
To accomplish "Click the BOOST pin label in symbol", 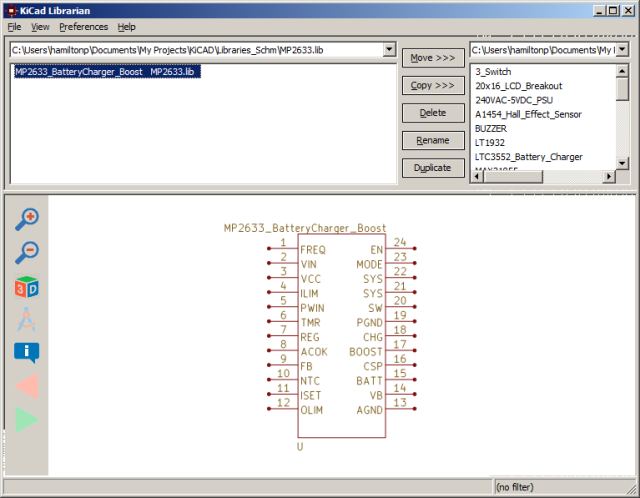I will pos(366,352).
